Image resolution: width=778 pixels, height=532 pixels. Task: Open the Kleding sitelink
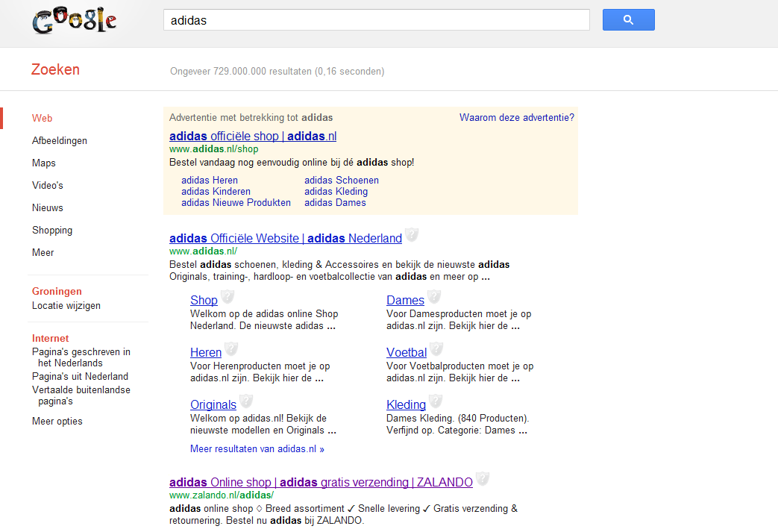pos(406,404)
